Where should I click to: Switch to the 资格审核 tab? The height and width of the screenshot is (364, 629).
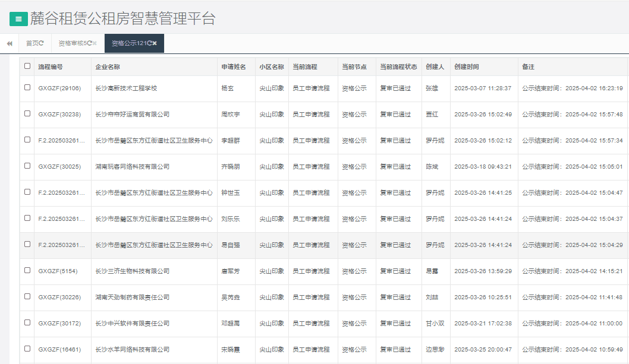tap(73, 43)
